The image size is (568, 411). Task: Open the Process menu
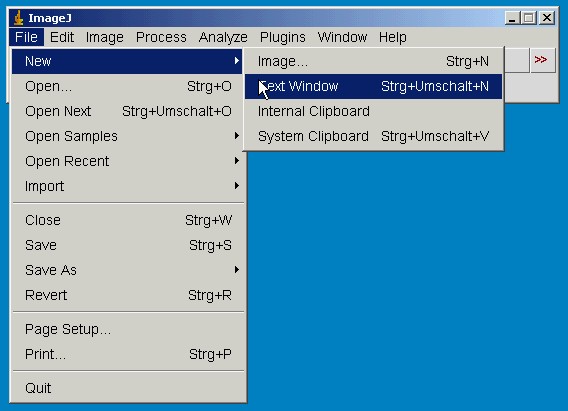161,37
